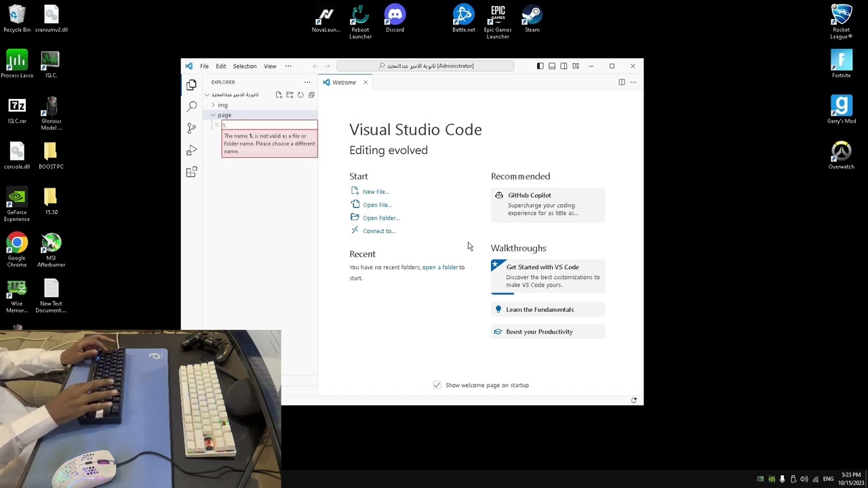Open Learn the Fundamentals walkthrough

click(548, 310)
